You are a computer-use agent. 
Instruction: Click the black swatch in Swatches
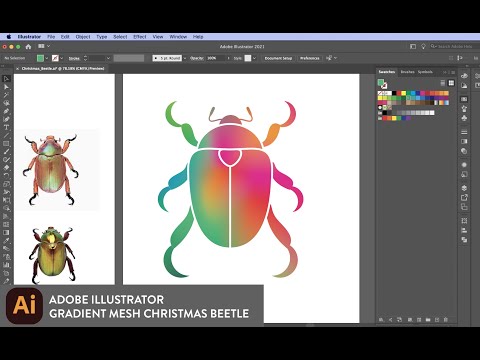394,93
